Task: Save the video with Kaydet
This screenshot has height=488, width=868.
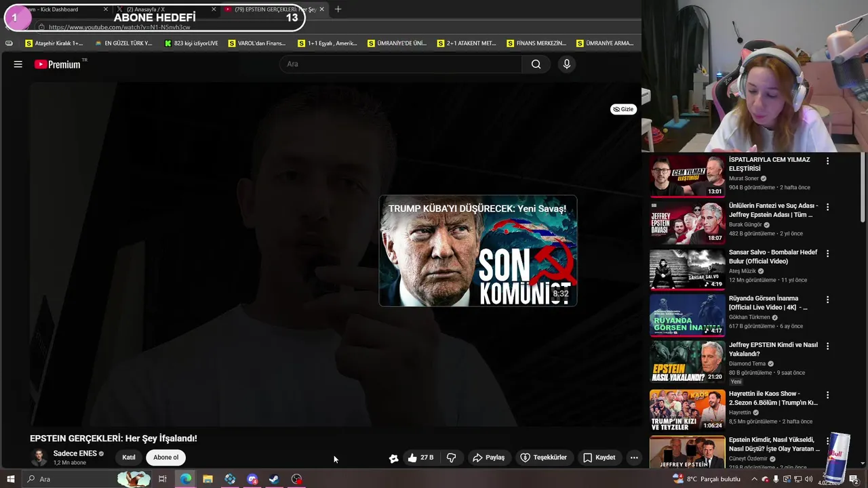Action: click(x=599, y=457)
